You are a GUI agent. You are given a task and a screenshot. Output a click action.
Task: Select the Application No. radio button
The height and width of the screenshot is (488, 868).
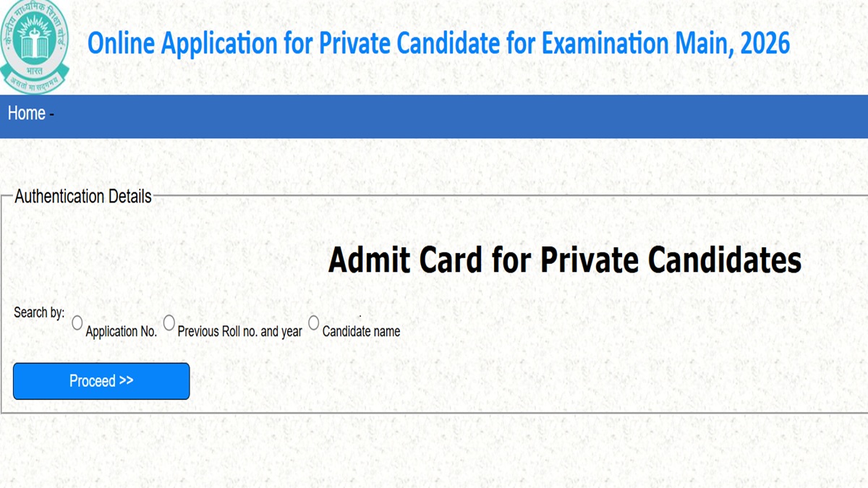[77, 323]
